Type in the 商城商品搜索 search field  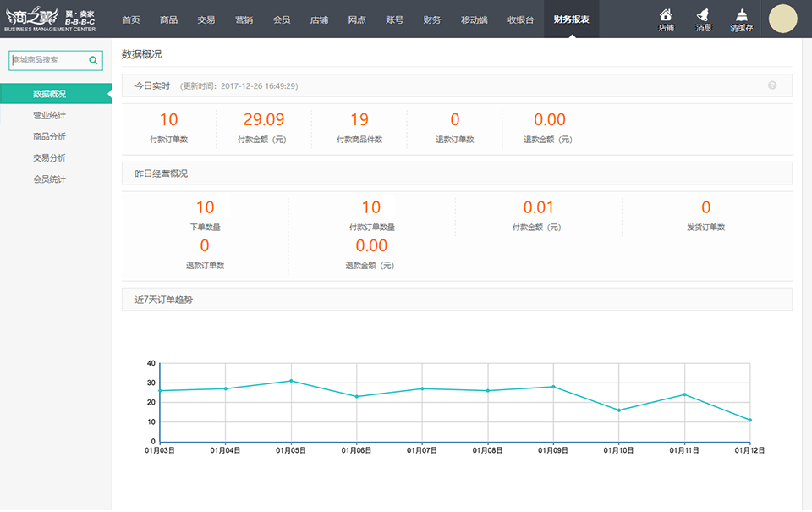pyautogui.click(x=48, y=61)
